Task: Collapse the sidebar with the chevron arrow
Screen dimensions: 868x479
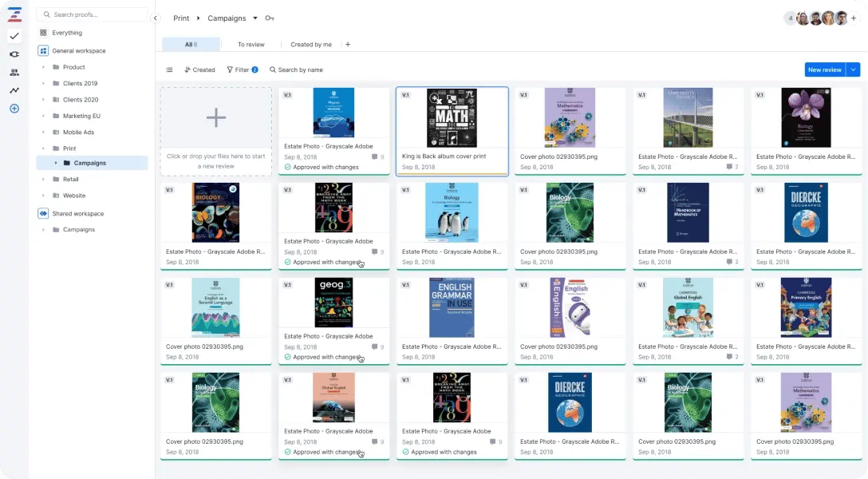Action: point(156,18)
